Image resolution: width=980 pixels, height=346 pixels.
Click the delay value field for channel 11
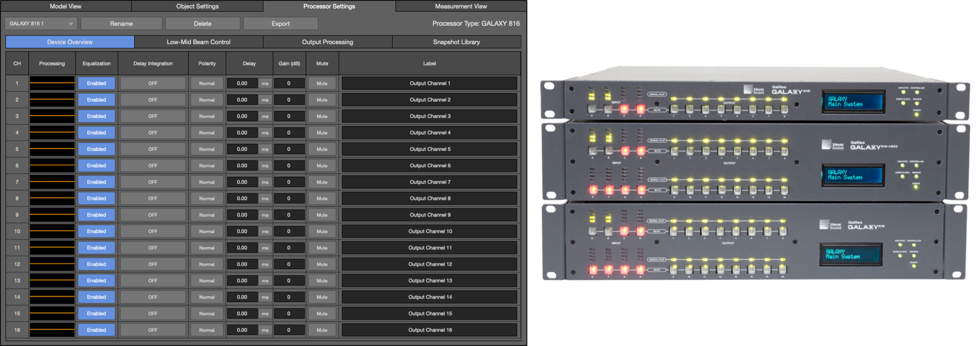coord(242,248)
